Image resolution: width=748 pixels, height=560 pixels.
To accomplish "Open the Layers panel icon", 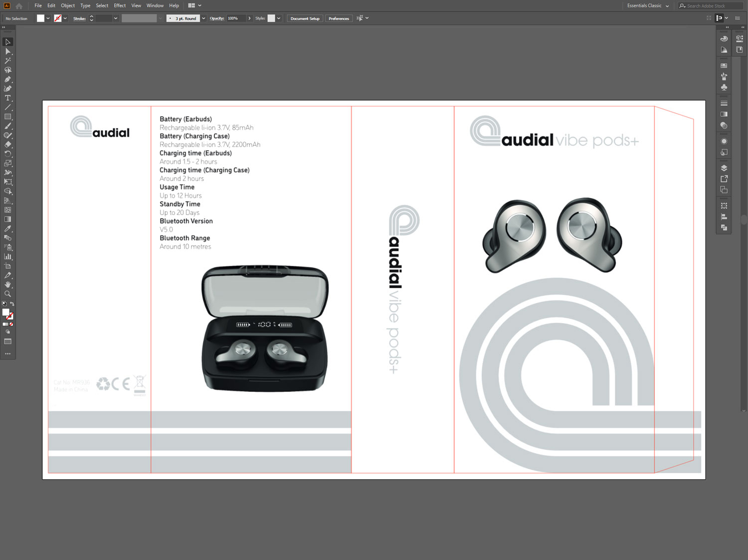I will [724, 168].
